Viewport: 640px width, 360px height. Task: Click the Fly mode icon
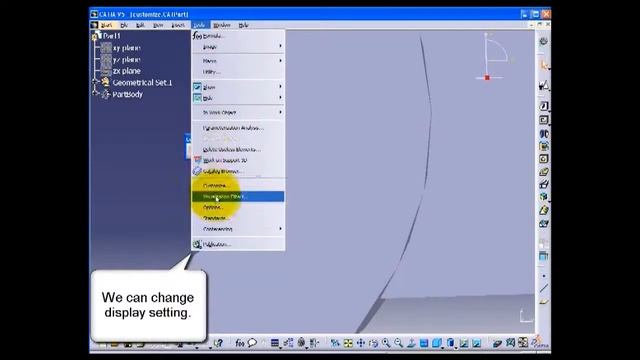(335, 343)
